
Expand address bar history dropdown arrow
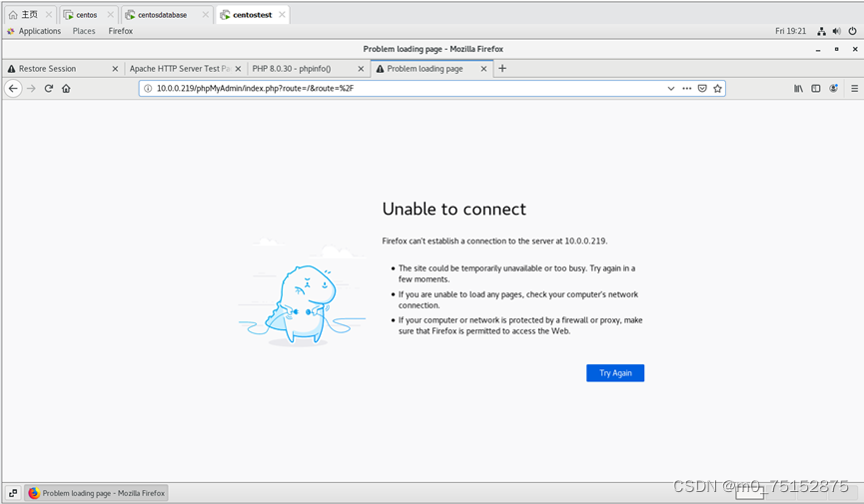click(670, 88)
